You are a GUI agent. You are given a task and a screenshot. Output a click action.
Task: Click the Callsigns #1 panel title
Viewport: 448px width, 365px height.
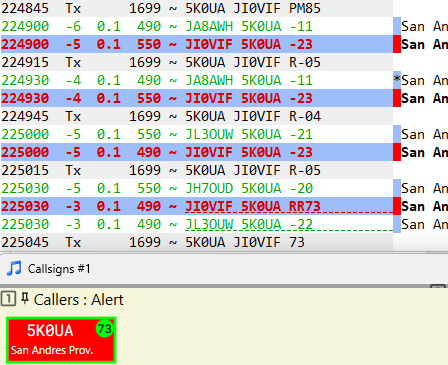[x=59, y=269]
